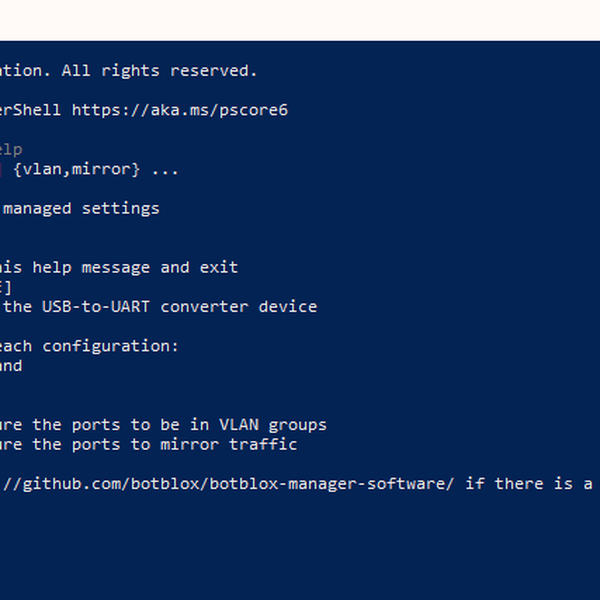Click the 'if there is a' text
The width and height of the screenshot is (600, 600).
(530, 484)
